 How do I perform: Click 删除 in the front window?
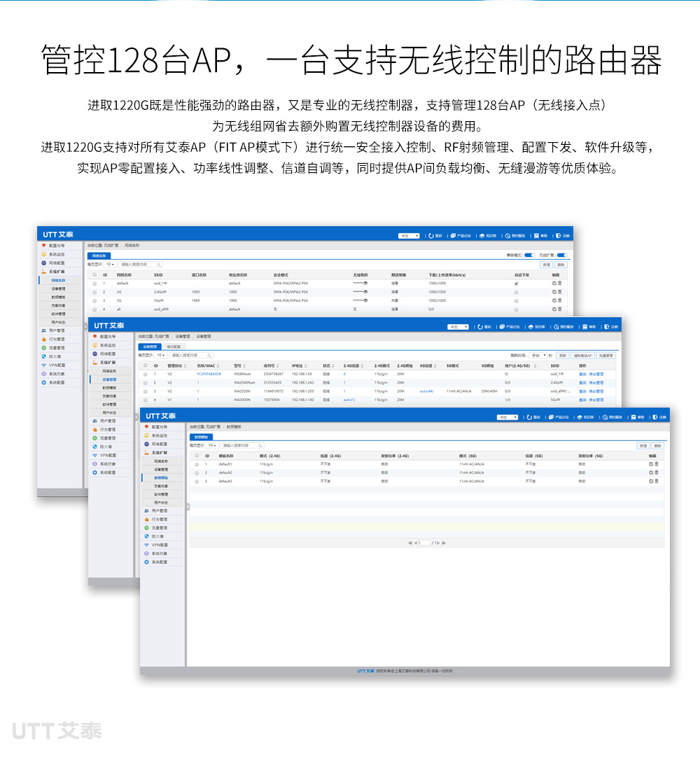[x=658, y=446]
